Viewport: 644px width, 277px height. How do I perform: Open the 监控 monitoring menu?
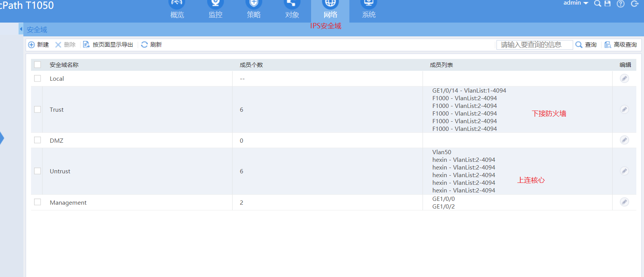(215, 10)
